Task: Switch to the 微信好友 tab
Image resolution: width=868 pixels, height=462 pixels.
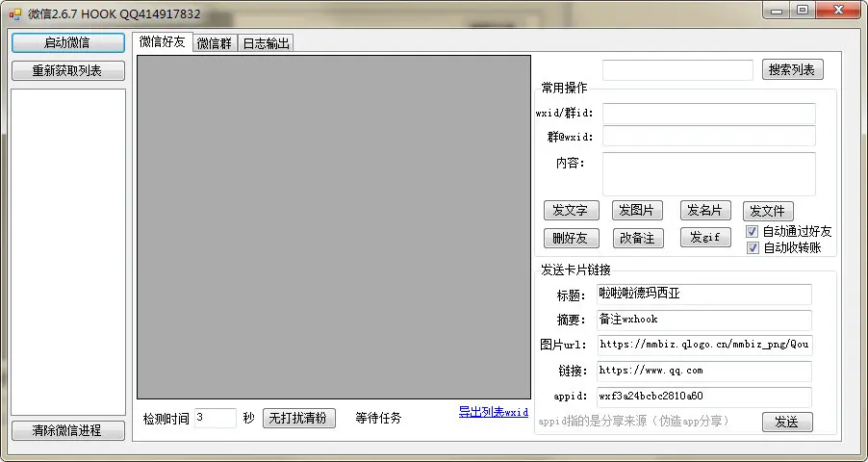Action: coord(163,42)
